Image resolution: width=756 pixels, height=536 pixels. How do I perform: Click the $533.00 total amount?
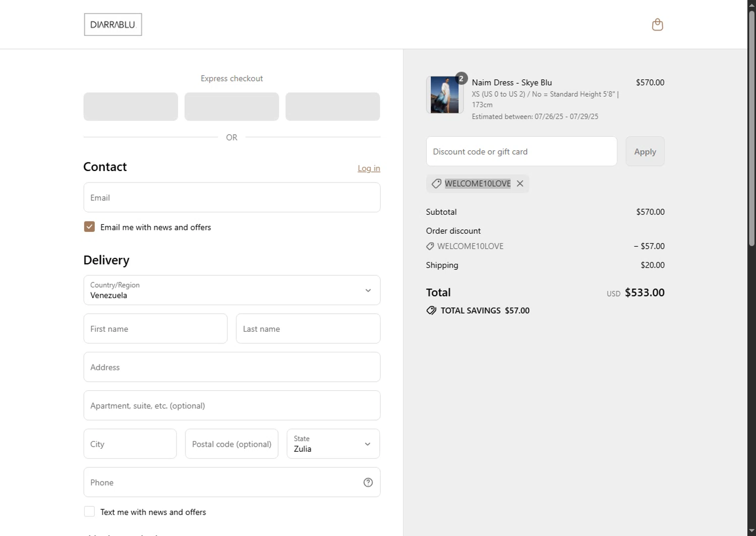[x=645, y=292]
